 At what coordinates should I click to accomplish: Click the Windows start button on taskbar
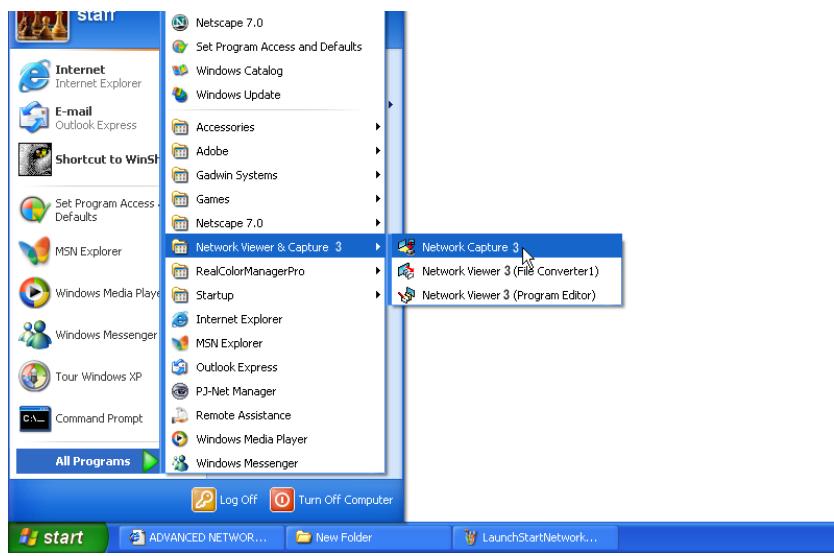pyautogui.click(x=57, y=537)
